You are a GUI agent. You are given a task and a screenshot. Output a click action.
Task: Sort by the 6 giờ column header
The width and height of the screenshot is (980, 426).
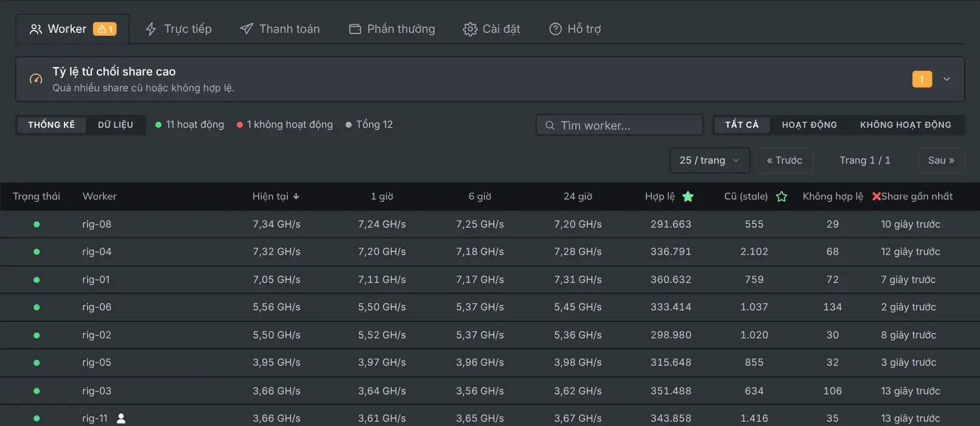tap(480, 197)
